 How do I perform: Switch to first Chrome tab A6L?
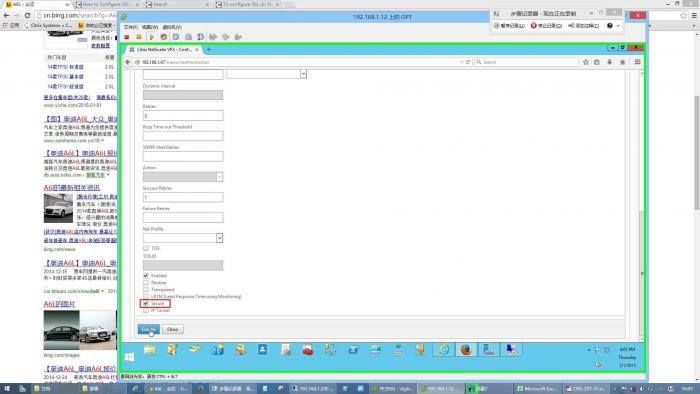tap(36, 4)
